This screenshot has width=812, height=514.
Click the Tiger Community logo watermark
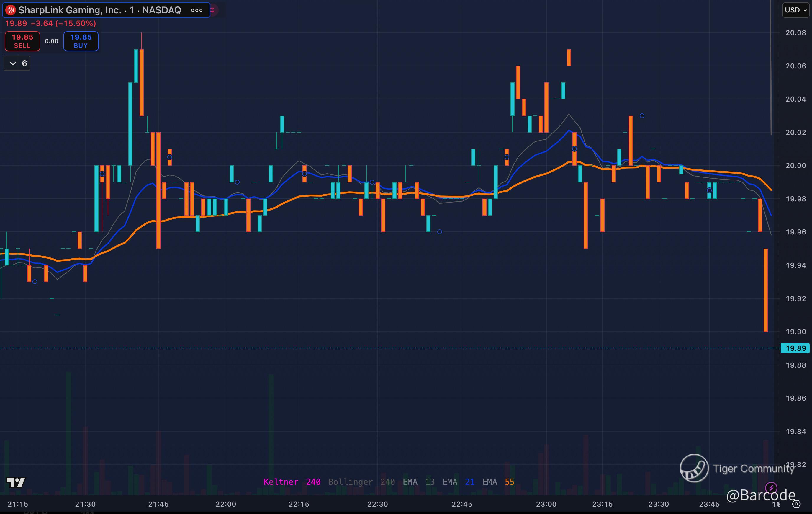(694, 468)
